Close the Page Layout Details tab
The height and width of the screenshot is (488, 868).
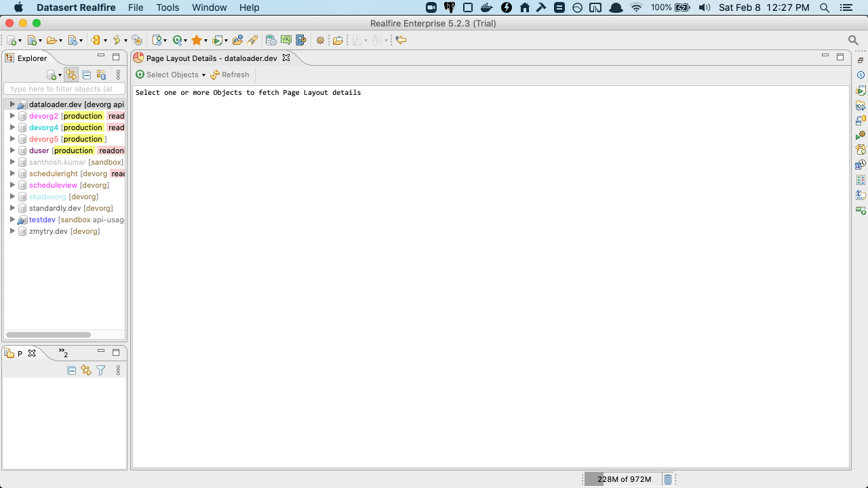[x=286, y=58]
